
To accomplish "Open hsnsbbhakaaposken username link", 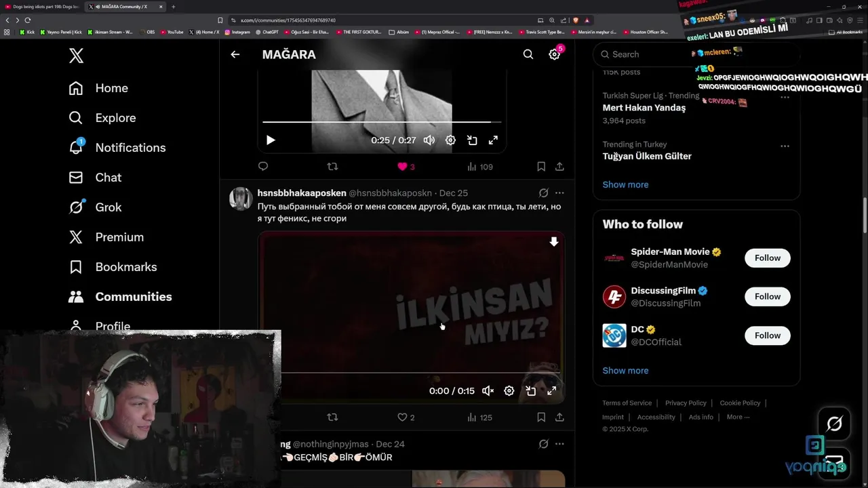I will pyautogui.click(x=302, y=193).
